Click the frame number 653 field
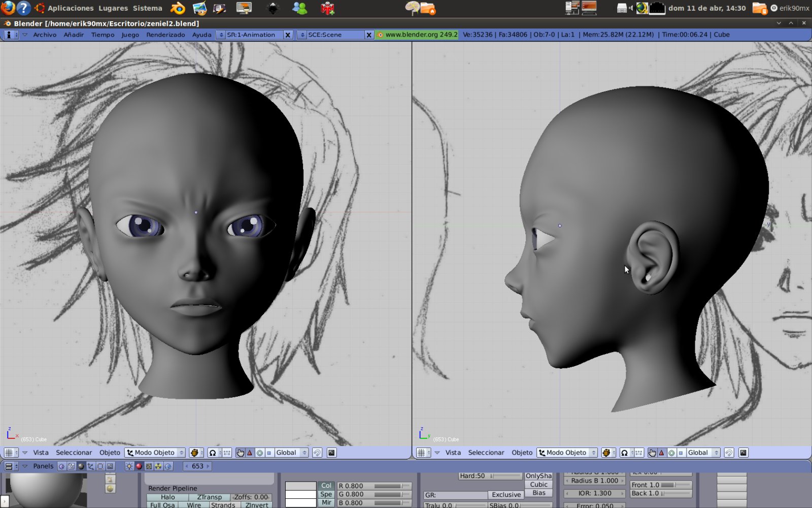This screenshot has width=812, height=508. pos(197,466)
